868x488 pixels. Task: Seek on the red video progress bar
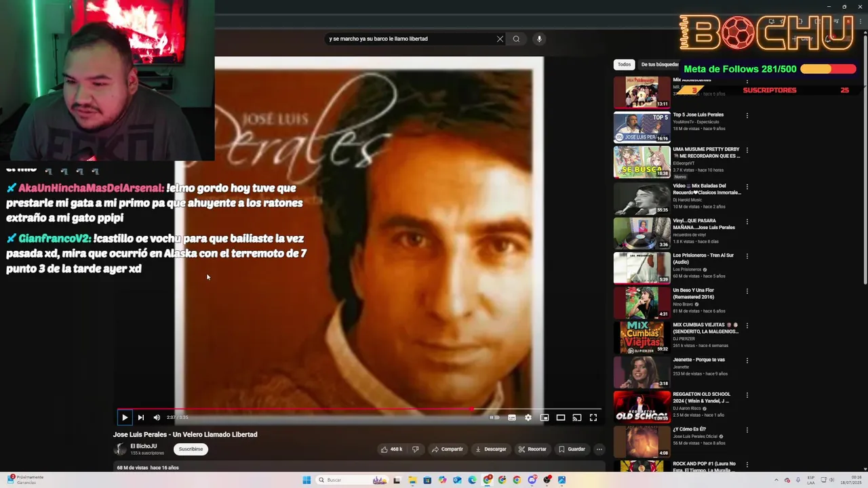coord(359,409)
